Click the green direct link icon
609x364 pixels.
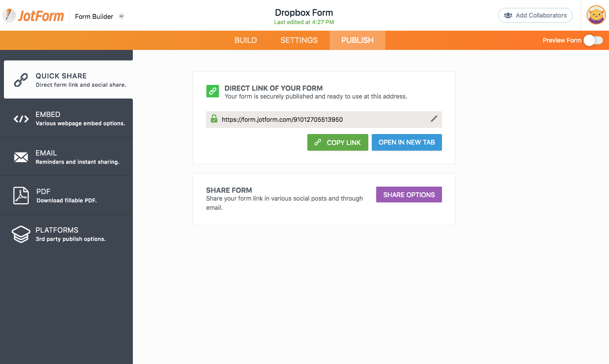tap(213, 91)
